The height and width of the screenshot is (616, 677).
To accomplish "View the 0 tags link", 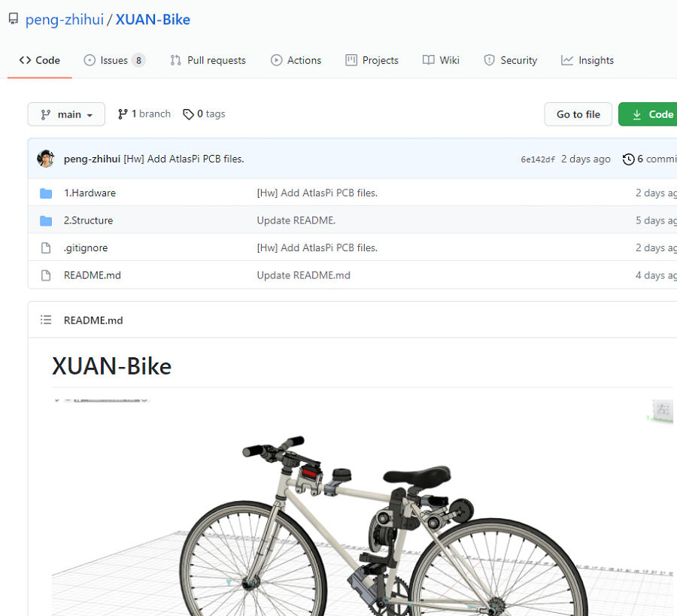I will pyautogui.click(x=205, y=114).
